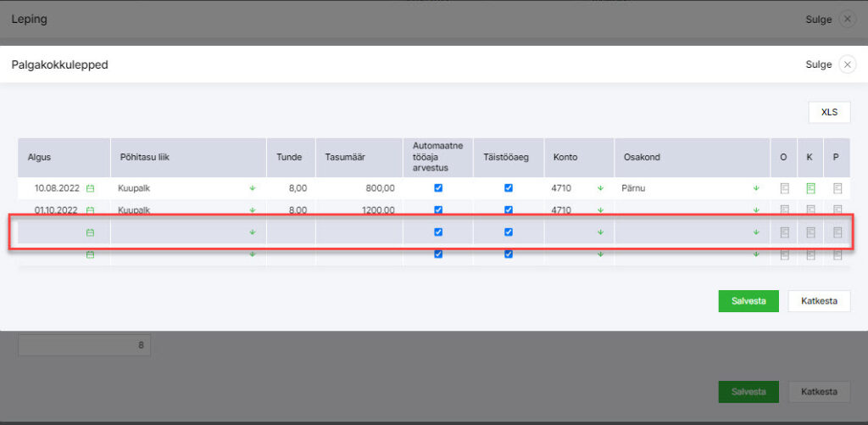Sort by Algus column header

40,158
